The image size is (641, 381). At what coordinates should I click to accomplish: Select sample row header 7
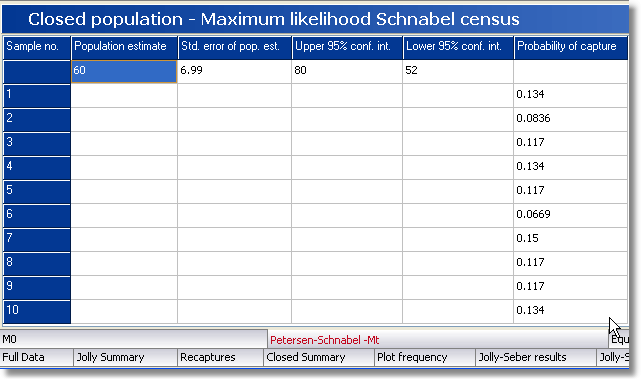coord(37,240)
